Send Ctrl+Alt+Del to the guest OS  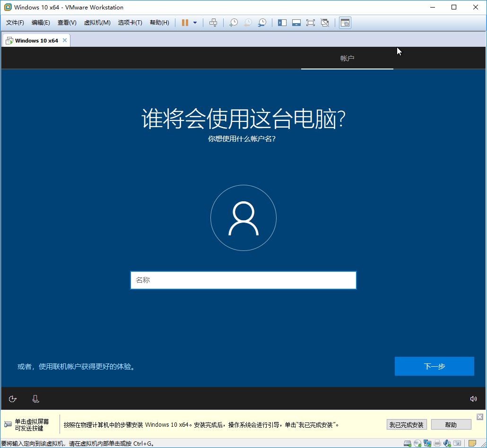213,22
